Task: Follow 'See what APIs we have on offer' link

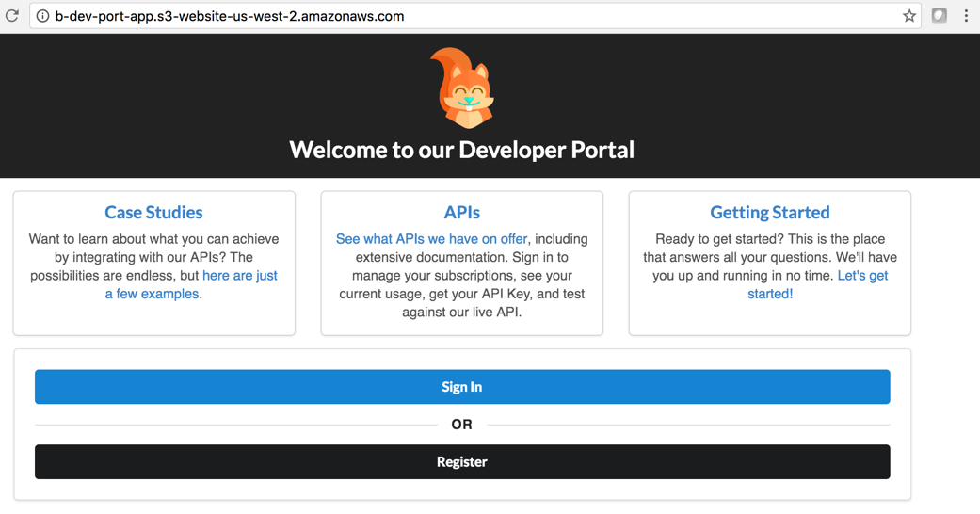Action: tap(432, 239)
